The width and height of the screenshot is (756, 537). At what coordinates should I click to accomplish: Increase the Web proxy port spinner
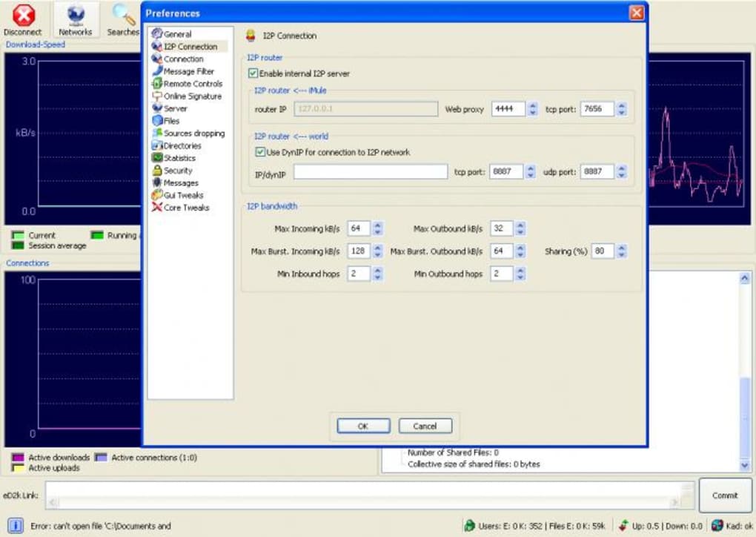(x=532, y=105)
